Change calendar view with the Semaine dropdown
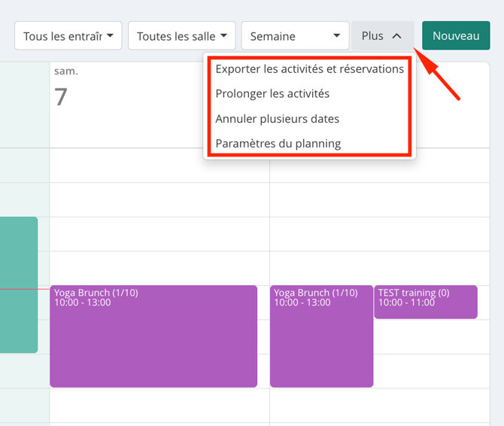This screenshot has height=426, width=504. coord(295,35)
